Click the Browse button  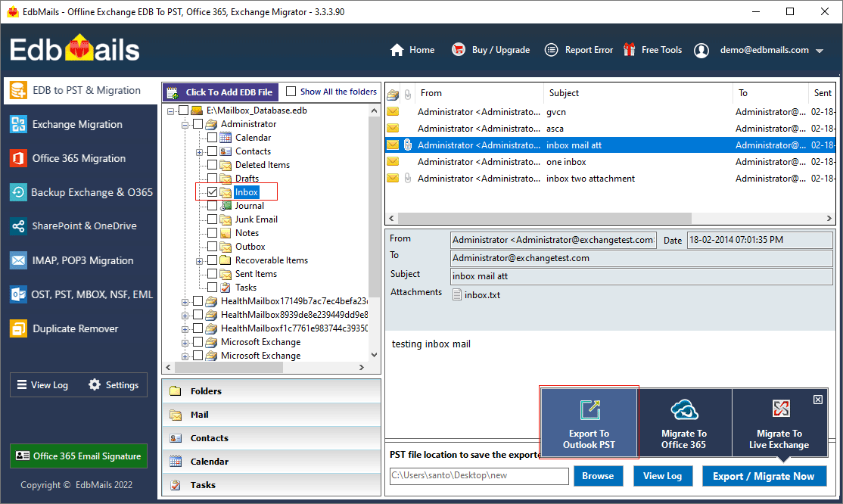tap(598, 476)
